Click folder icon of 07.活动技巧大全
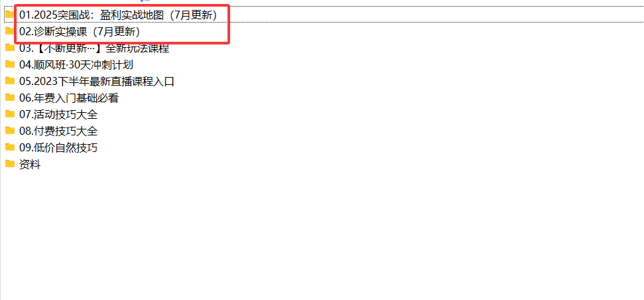The image size is (644, 300). pyautogui.click(x=10, y=114)
